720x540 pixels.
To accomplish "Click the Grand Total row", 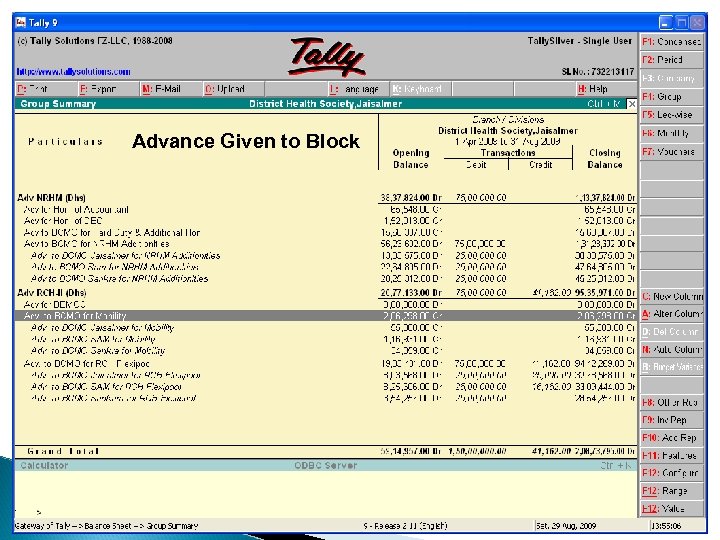I will [326, 451].
